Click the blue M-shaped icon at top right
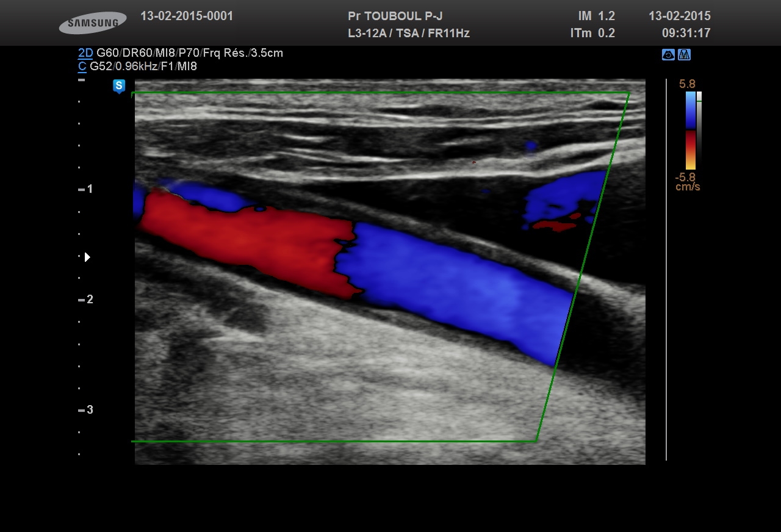The image size is (781, 532). click(684, 55)
